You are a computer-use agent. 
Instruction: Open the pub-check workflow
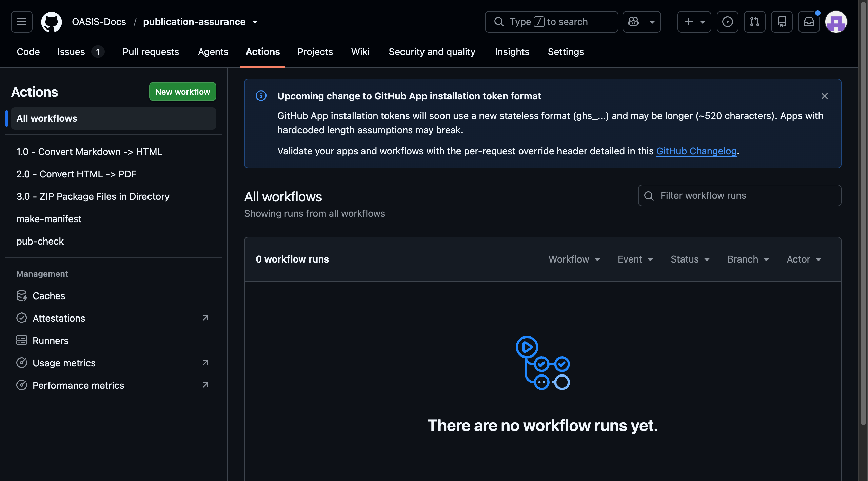113,241
